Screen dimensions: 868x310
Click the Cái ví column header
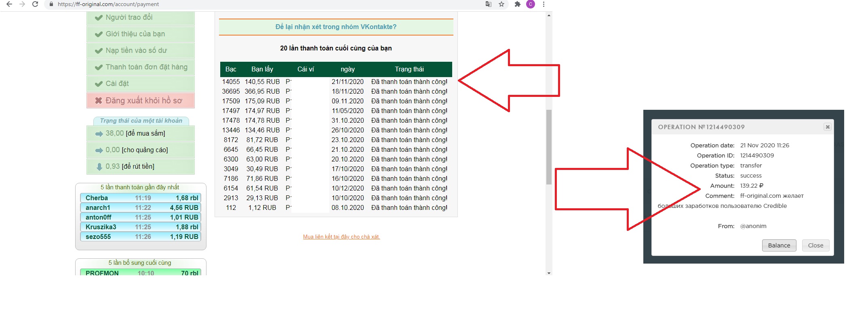coord(305,69)
